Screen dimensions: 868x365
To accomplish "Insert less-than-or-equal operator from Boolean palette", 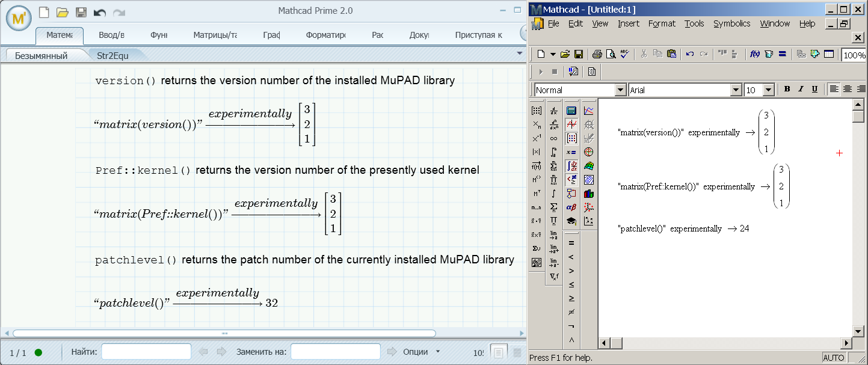I will pyautogui.click(x=571, y=284).
